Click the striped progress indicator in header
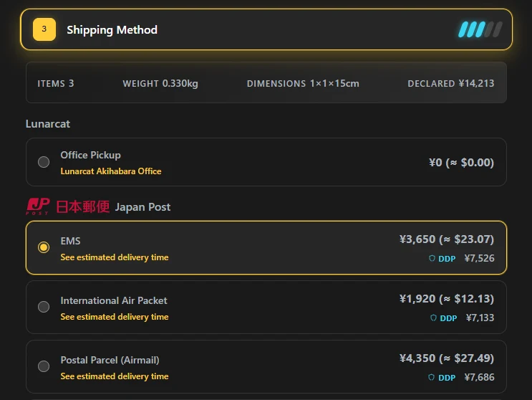 [480, 29]
